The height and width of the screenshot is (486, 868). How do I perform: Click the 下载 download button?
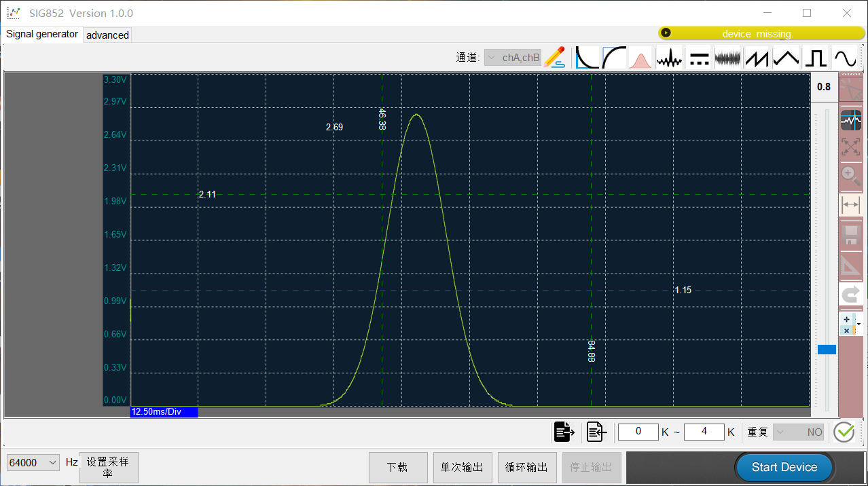pos(398,467)
